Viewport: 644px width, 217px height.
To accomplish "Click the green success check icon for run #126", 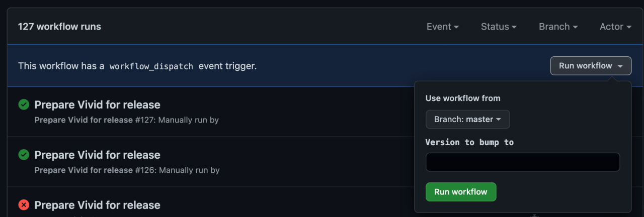I will point(24,155).
